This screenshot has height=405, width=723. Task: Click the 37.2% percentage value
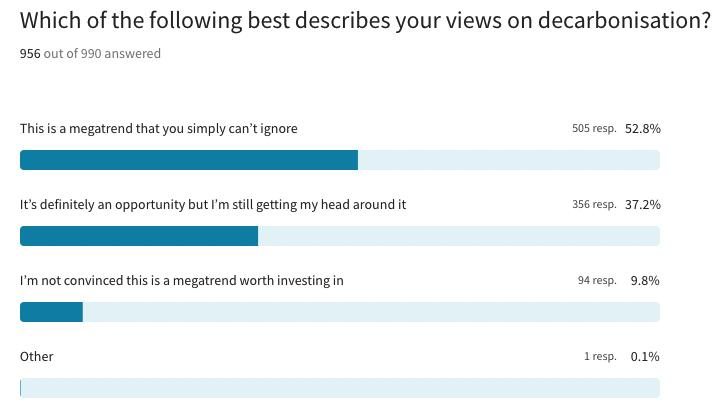coord(643,205)
